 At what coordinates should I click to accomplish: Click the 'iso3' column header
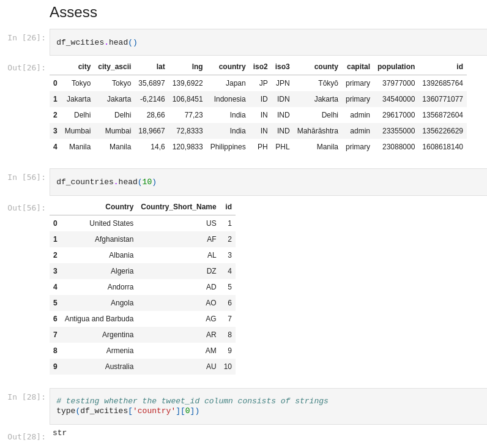pos(282,67)
